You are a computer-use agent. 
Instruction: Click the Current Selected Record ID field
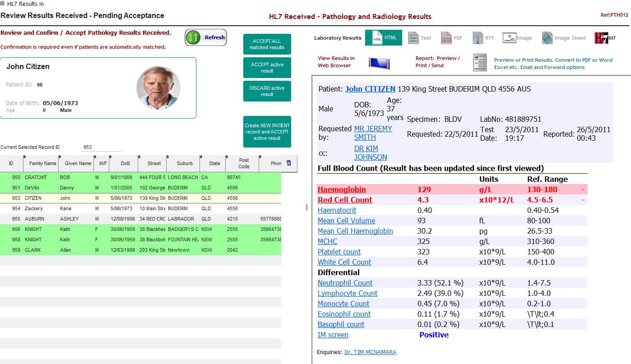tap(102, 147)
